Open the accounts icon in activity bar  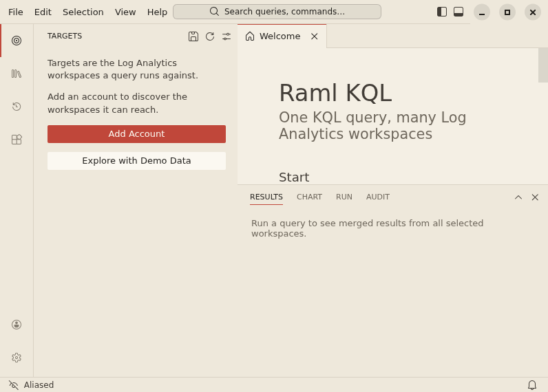17,325
